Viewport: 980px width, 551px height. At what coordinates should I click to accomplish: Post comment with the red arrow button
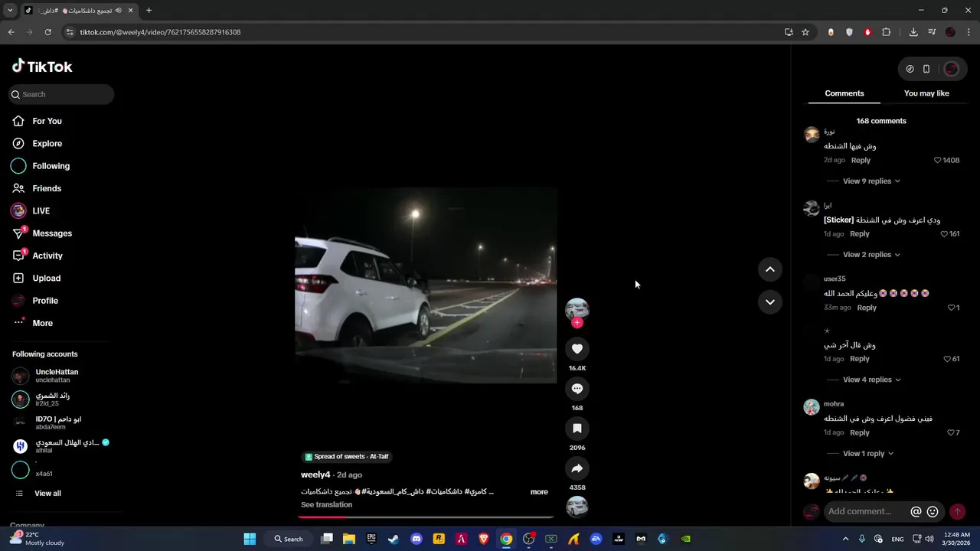point(957,512)
